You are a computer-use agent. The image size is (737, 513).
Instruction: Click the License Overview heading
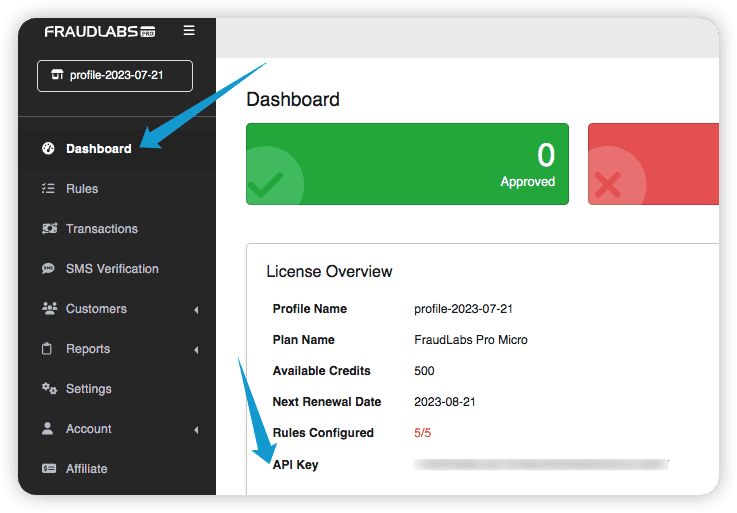click(x=329, y=271)
